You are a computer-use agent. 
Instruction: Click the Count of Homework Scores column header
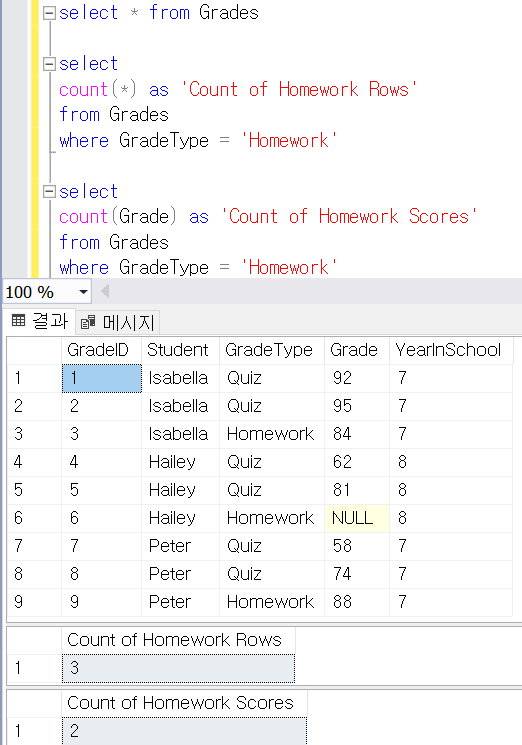pos(184,703)
